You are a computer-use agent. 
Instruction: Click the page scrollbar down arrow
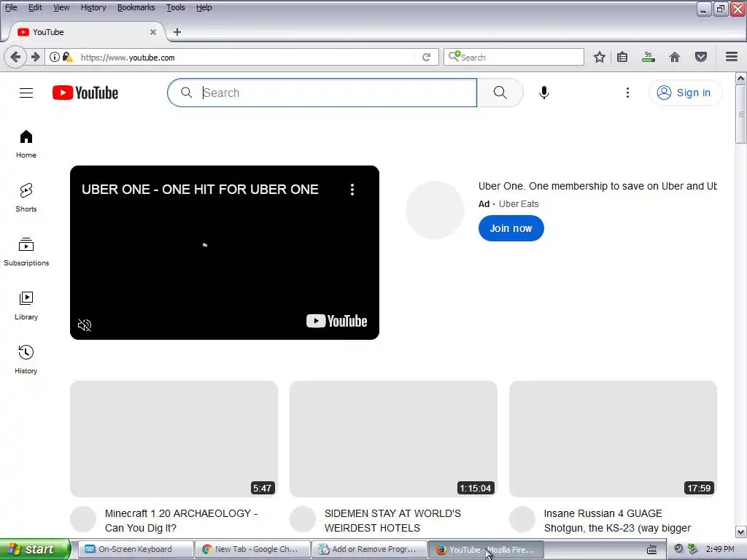741,532
